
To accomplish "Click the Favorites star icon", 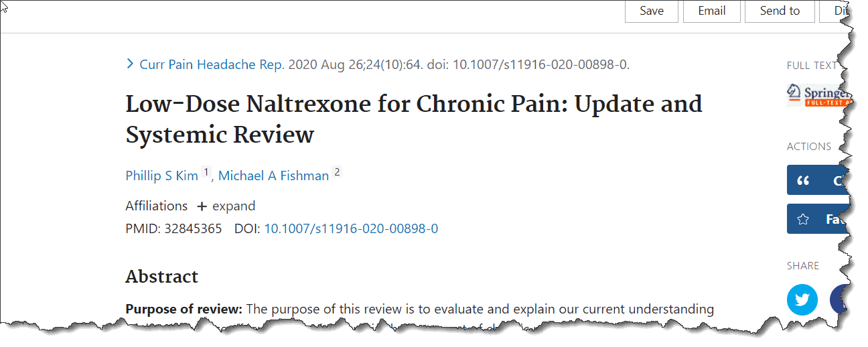I will pyautogui.click(x=803, y=219).
